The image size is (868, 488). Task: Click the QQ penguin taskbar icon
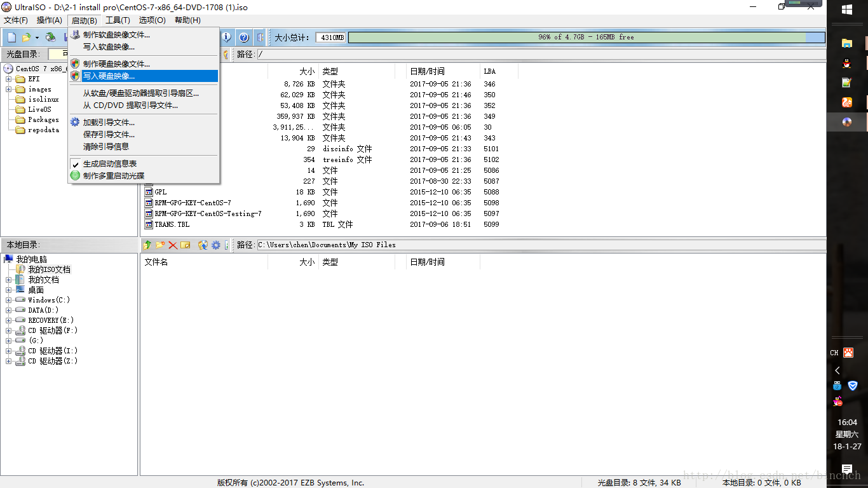click(x=846, y=63)
